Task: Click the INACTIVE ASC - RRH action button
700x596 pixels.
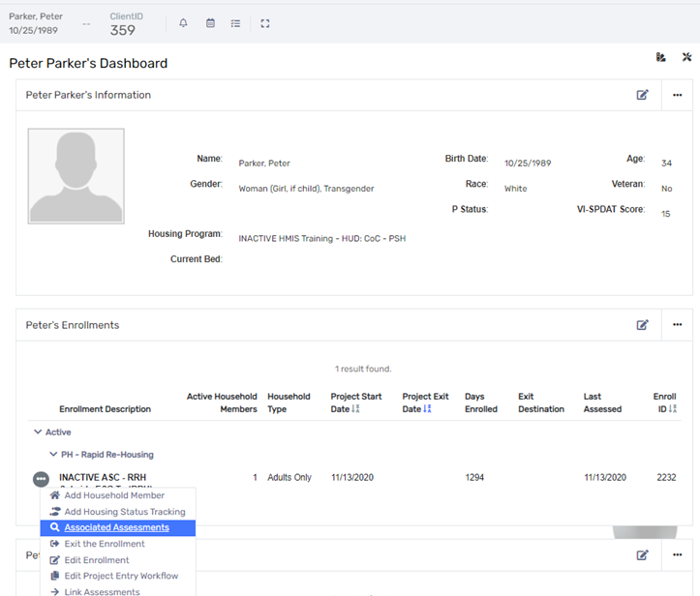Action: pyautogui.click(x=41, y=479)
